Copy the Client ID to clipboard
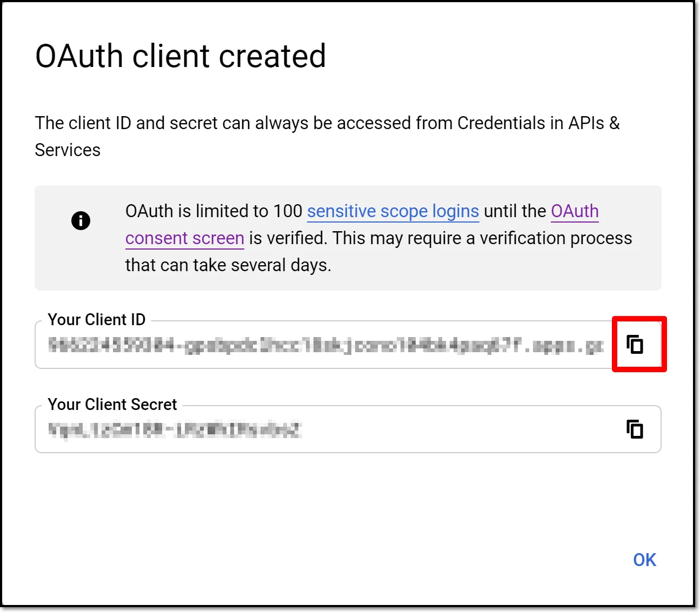The image size is (700, 612). (635, 344)
